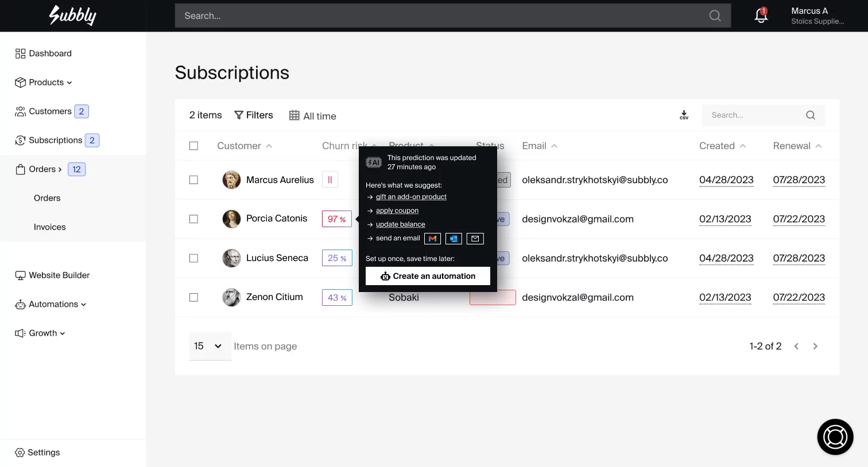Follow the apply coupon suggestion link
This screenshot has height=467, width=868.
point(397,211)
